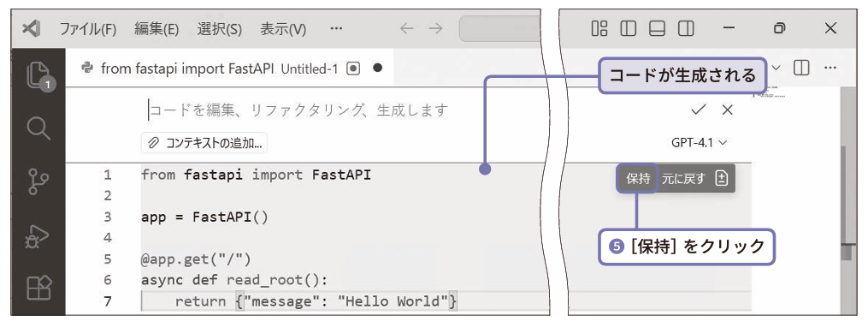Toggle the diff view icon beside 元に戻す

(x=721, y=178)
